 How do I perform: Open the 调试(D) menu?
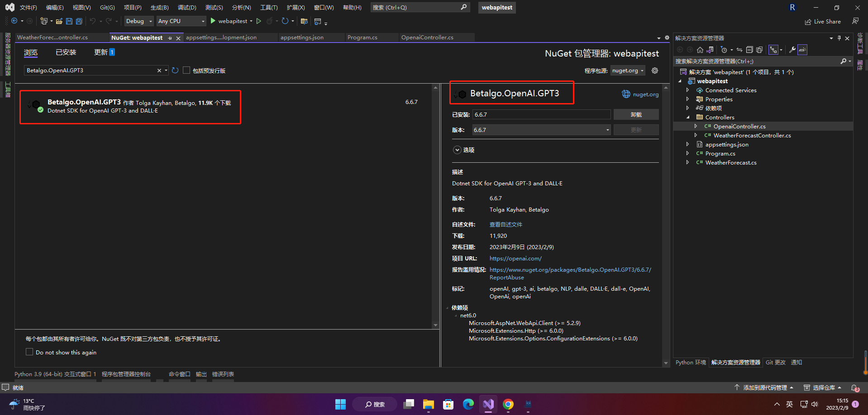(187, 8)
